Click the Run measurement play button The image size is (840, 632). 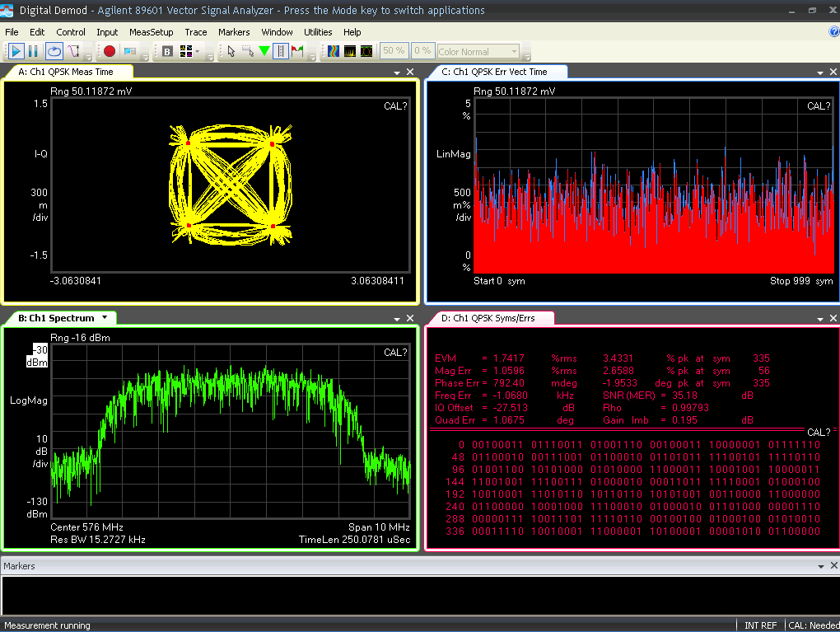pyautogui.click(x=16, y=51)
